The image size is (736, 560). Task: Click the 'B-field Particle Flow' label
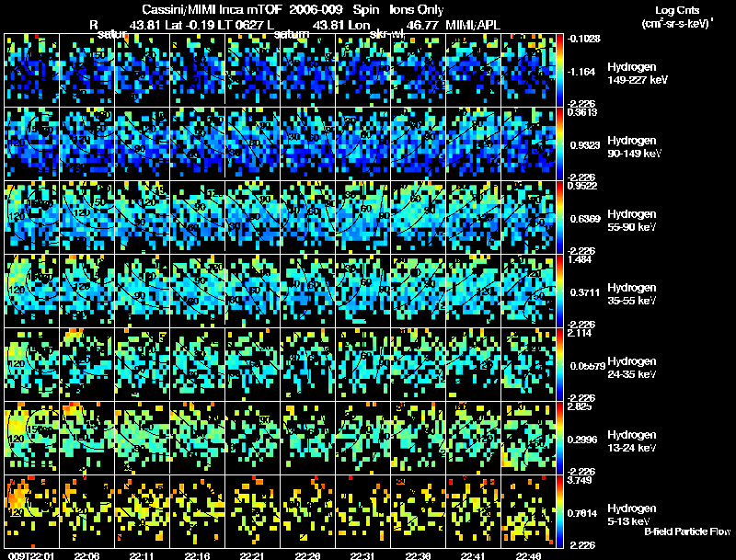[687, 531]
